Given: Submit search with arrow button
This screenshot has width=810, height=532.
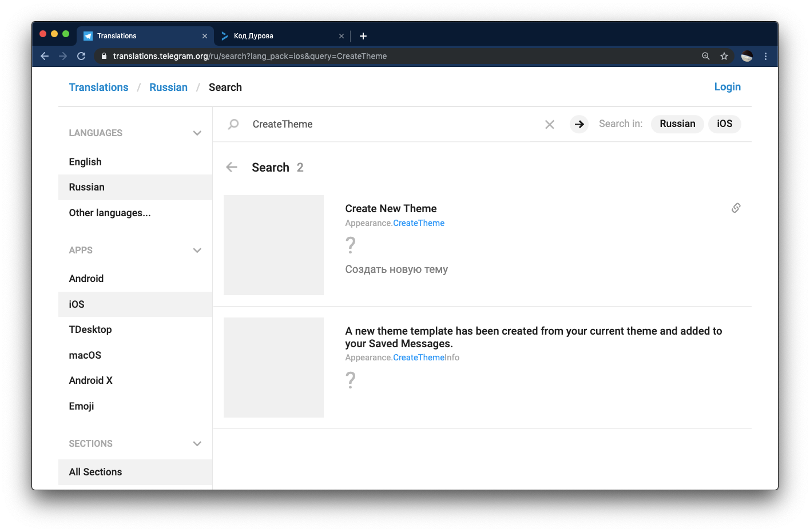Looking at the screenshot, I should point(579,124).
